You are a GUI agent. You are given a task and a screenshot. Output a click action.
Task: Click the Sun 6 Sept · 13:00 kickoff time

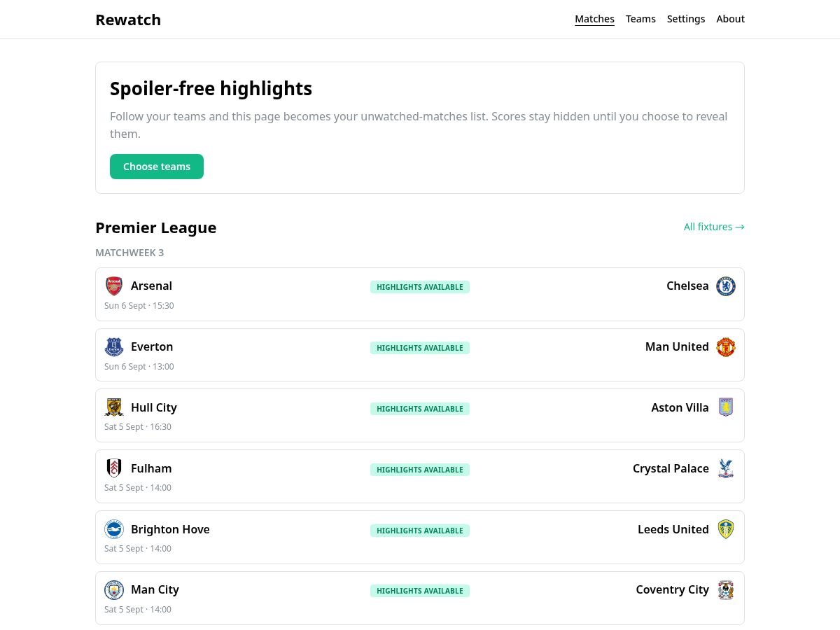139,367
